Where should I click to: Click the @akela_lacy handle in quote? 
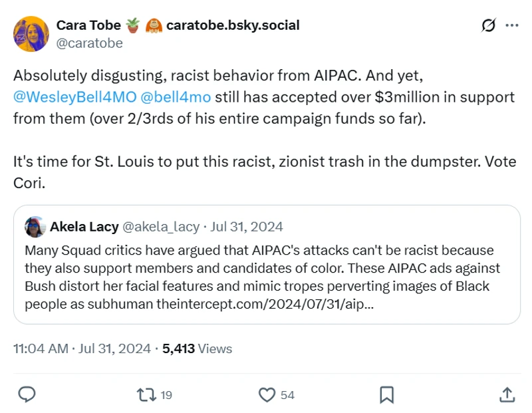tap(160, 227)
